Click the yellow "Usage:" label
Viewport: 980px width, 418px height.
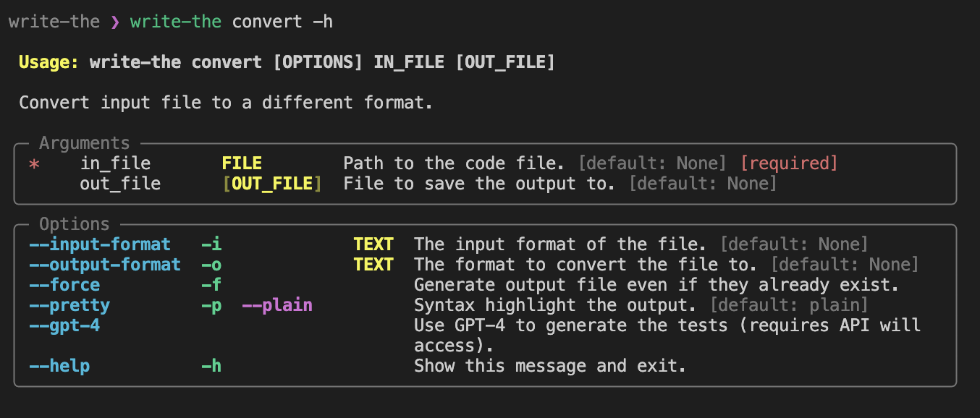pos(49,62)
